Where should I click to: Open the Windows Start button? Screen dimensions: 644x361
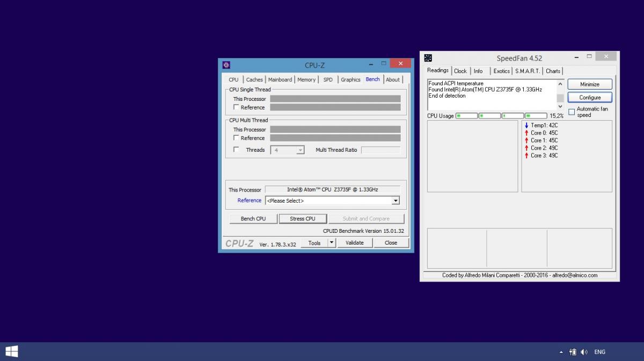click(12, 352)
